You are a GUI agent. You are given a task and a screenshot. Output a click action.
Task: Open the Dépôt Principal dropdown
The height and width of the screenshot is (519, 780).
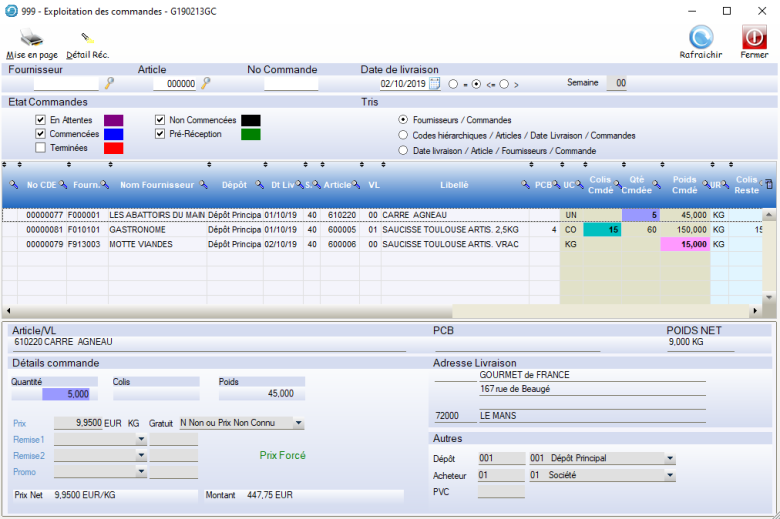click(668, 459)
